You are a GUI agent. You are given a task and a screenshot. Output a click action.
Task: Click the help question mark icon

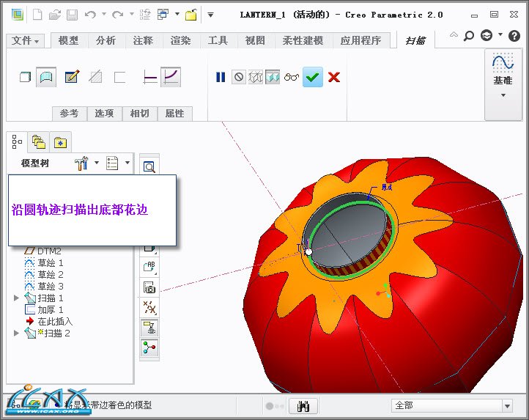514,36
